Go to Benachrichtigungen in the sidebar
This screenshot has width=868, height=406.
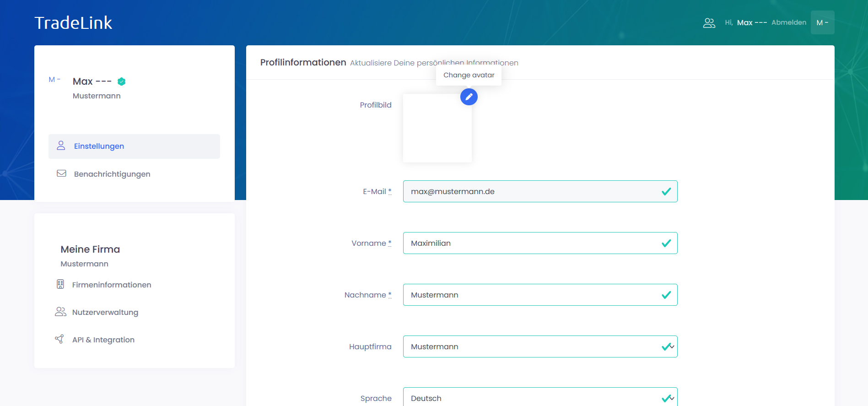[112, 174]
